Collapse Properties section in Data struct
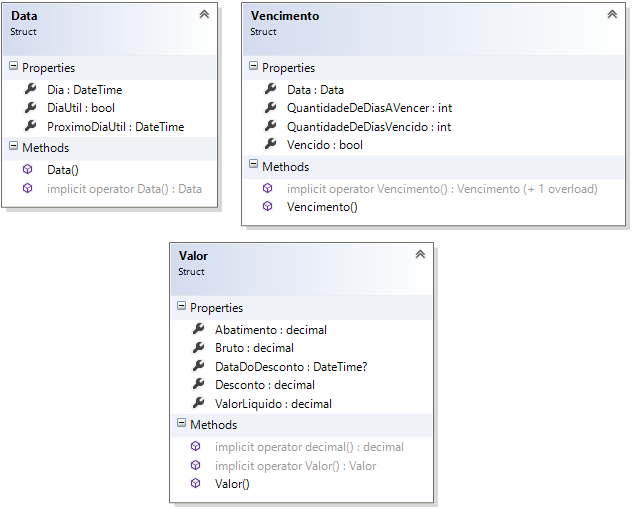The width and height of the screenshot is (633, 509). pos(13,68)
